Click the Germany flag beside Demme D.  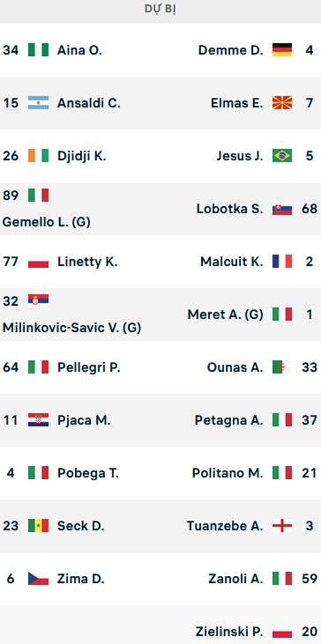(x=282, y=49)
